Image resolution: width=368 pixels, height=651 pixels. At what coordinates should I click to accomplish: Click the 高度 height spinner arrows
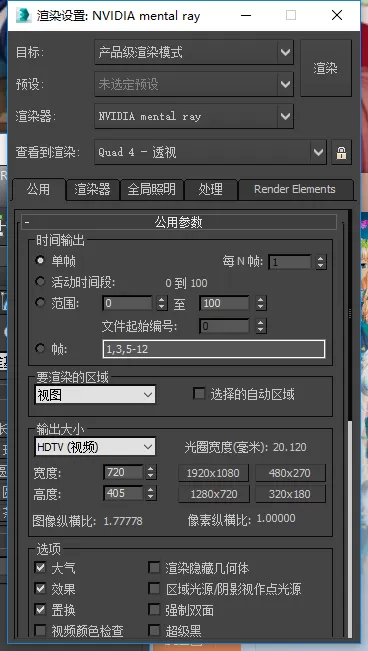pos(151,493)
